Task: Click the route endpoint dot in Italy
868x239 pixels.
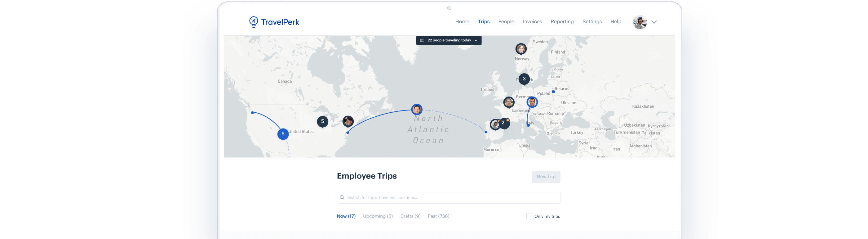Action: (x=528, y=126)
